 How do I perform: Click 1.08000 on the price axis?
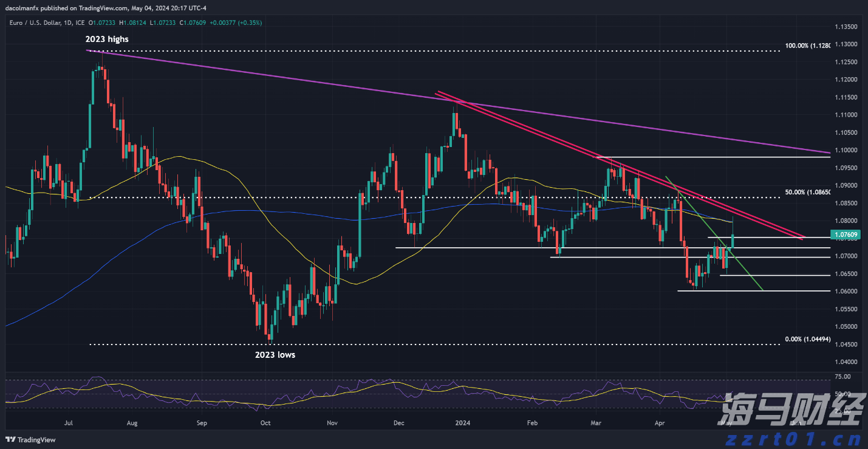pos(846,221)
